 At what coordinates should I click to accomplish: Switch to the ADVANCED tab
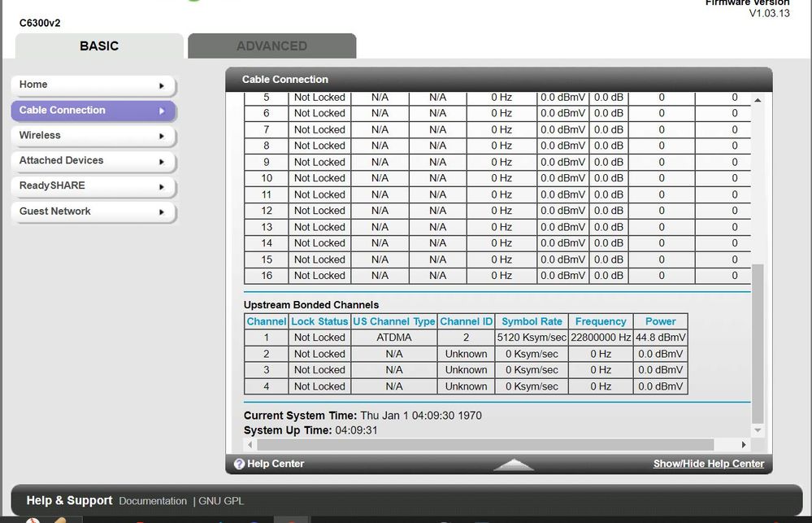pos(271,46)
